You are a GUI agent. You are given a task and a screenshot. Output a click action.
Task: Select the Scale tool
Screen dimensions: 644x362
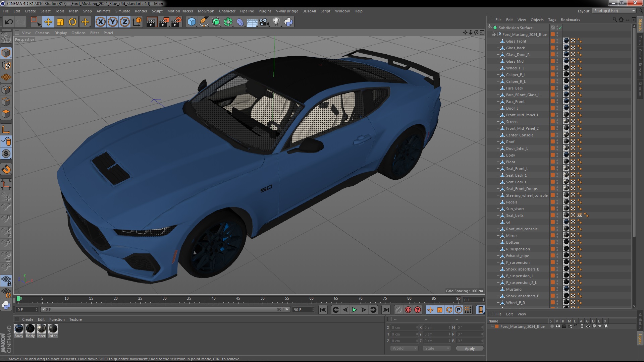click(x=60, y=22)
